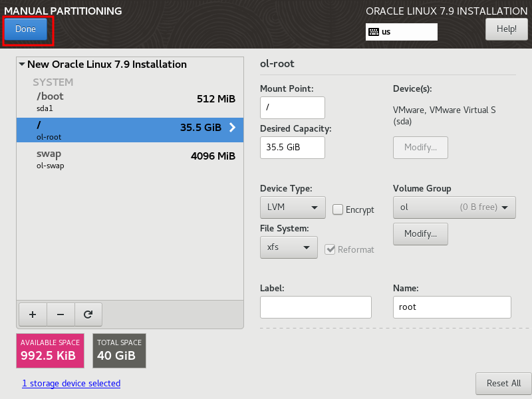Click the Name field containing root
This screenshot has height=399, width=532.
(452, 307)
